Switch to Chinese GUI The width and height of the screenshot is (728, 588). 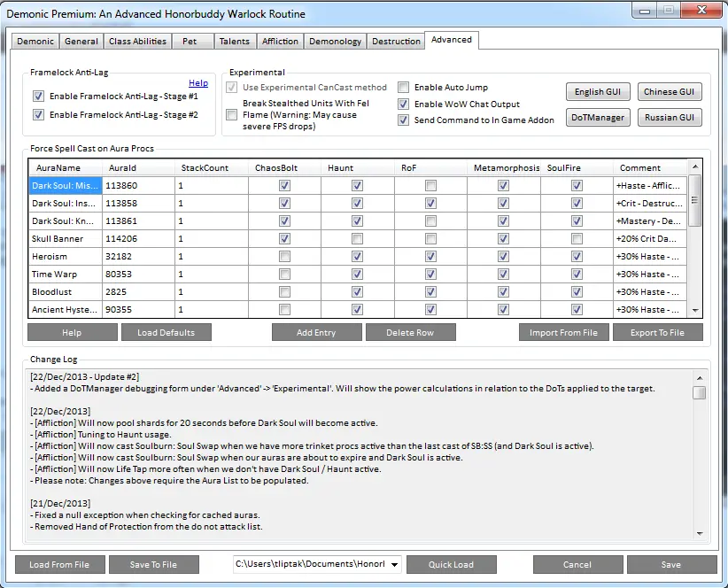669,91
